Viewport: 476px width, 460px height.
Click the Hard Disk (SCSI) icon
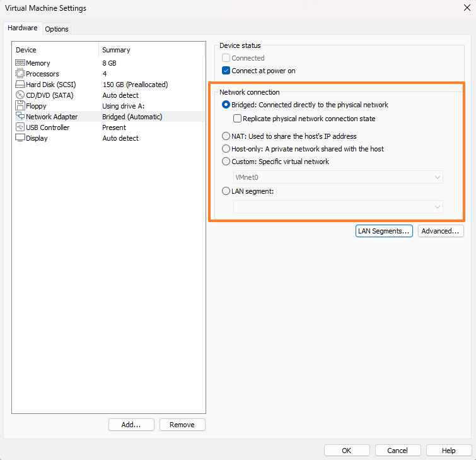click(x=20, y=84)
